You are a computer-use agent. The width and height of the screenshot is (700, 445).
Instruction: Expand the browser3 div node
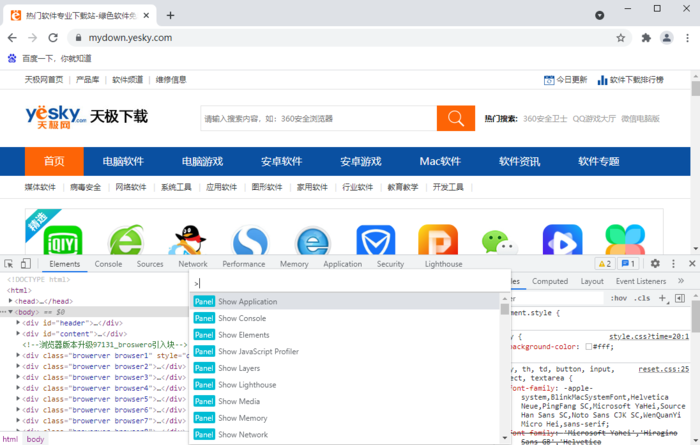click(x=18, y=377)
